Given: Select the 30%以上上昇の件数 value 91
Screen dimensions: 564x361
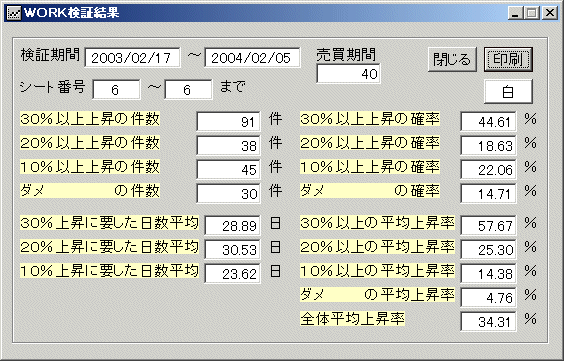Looking at the screenshot, I should tap(228, 122).
